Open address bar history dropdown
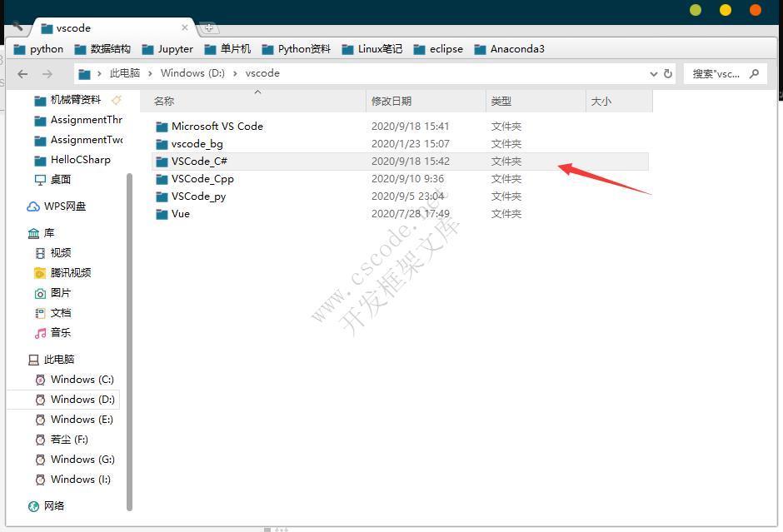This screenshot has height=532, width=783. [x=654, y=74]
